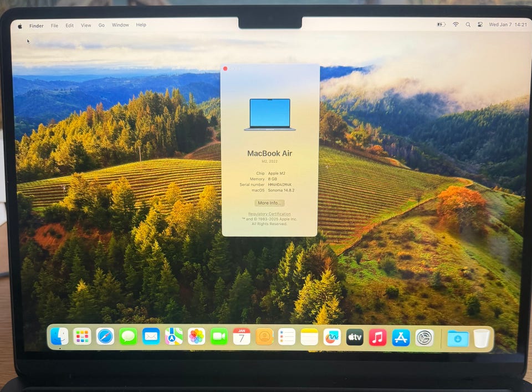Open the Apple menu
This screenshot has width=532, height=392.
pyautogui.click(x=20, y=26)
